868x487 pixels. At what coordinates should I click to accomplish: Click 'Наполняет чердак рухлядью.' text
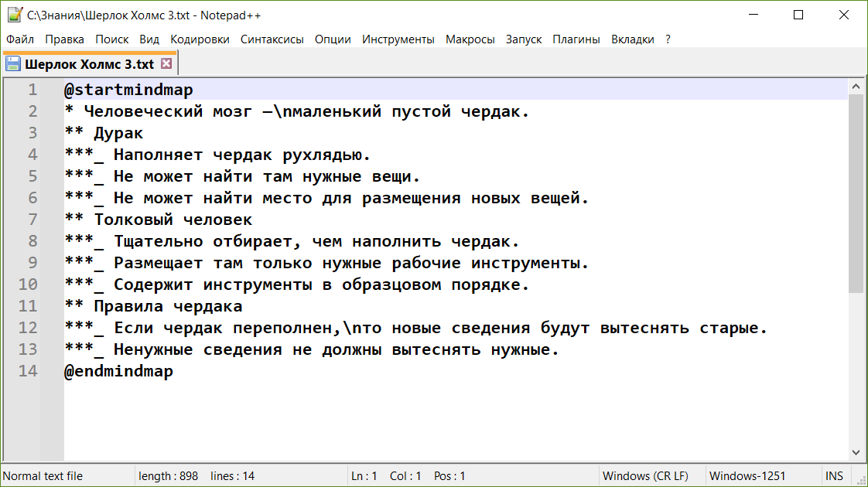(x=242, y=155)
